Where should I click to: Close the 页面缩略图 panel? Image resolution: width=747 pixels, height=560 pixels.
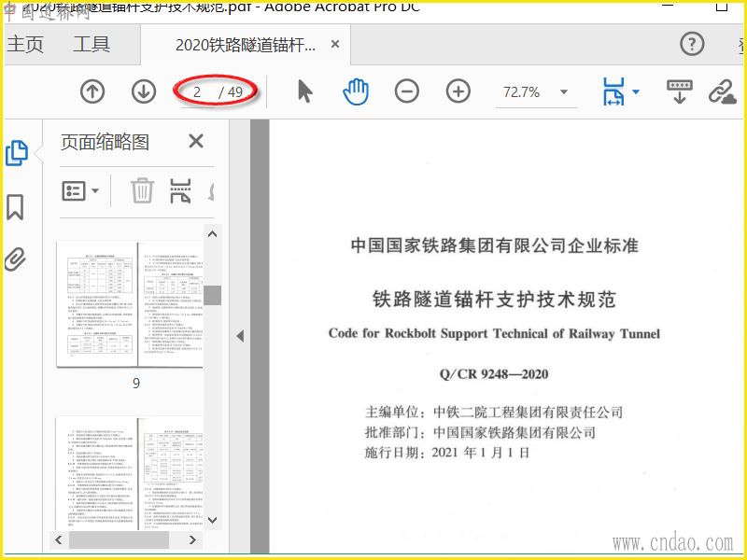pos(196,142)
